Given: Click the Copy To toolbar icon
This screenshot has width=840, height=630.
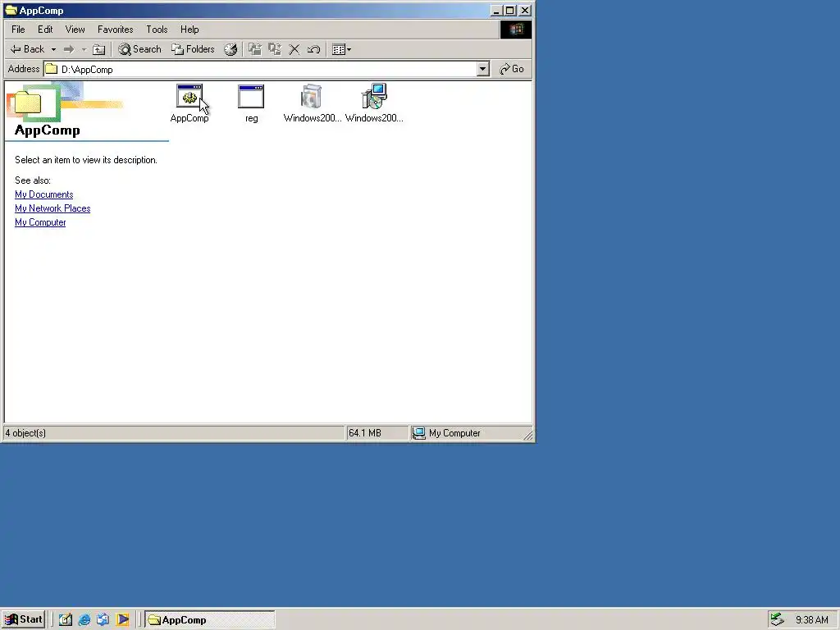Looking at the screenshot, I should [275, 49].
